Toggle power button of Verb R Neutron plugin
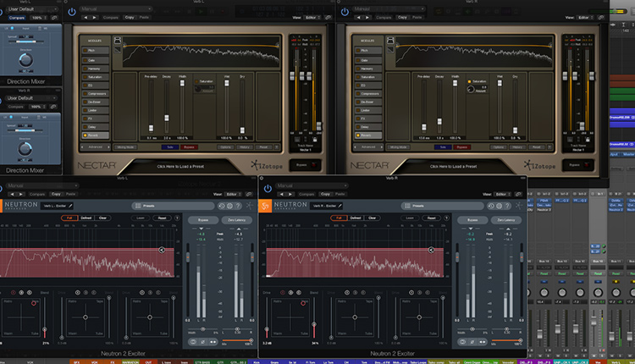The image size is (635, 364). [x=268, y=188]
